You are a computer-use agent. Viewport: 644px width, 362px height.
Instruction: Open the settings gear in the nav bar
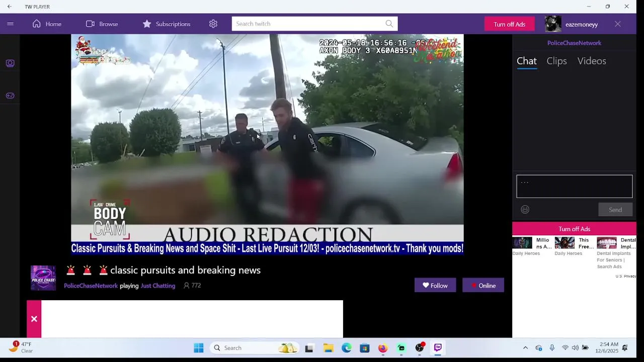[213, 24]
